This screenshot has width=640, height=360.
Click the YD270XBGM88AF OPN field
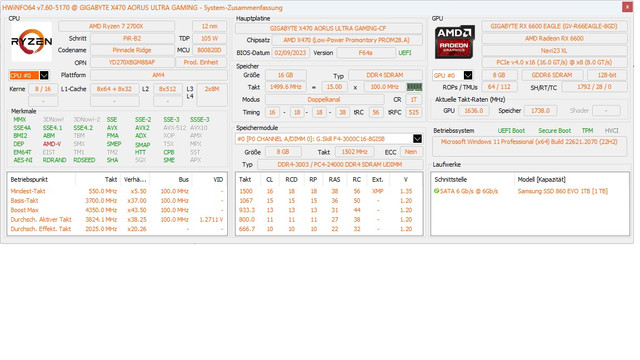coord(132,62)
